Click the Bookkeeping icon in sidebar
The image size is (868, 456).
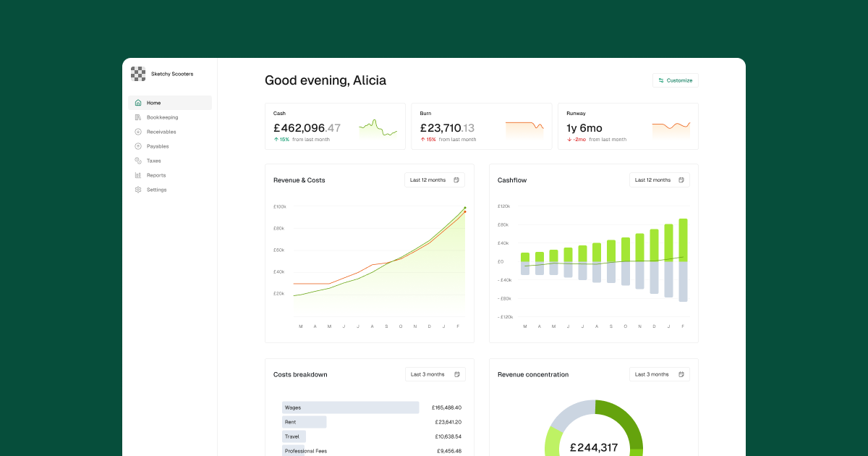(x=138, y=117)
